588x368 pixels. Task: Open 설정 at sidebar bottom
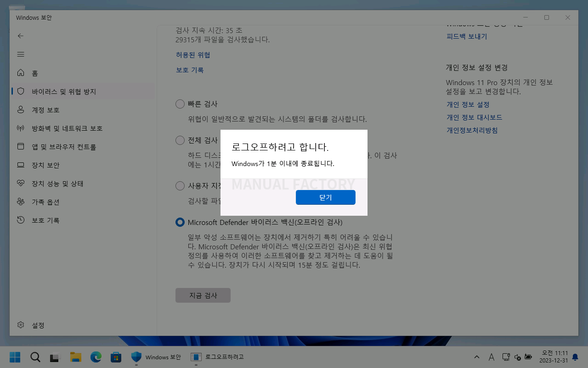coord(83,325)
